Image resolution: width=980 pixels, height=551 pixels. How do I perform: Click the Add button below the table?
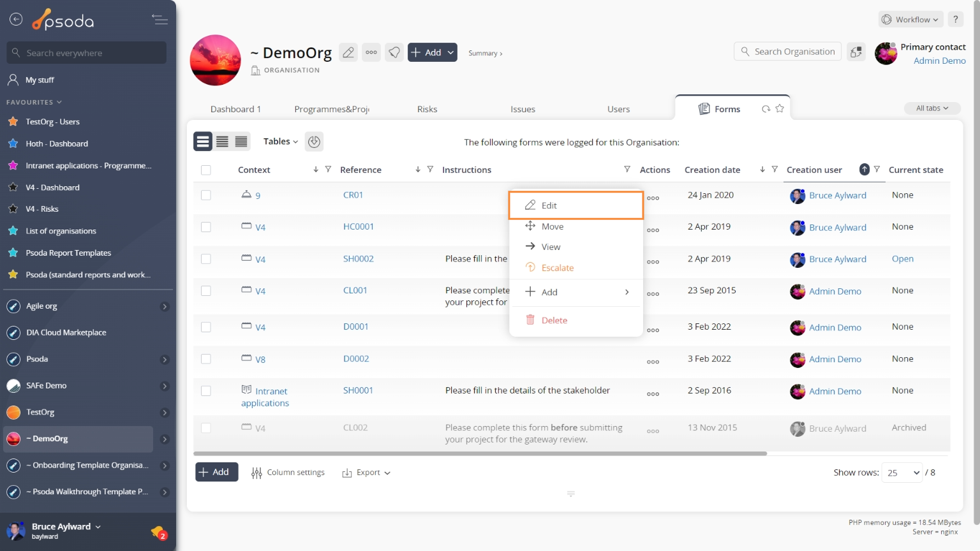216,472
